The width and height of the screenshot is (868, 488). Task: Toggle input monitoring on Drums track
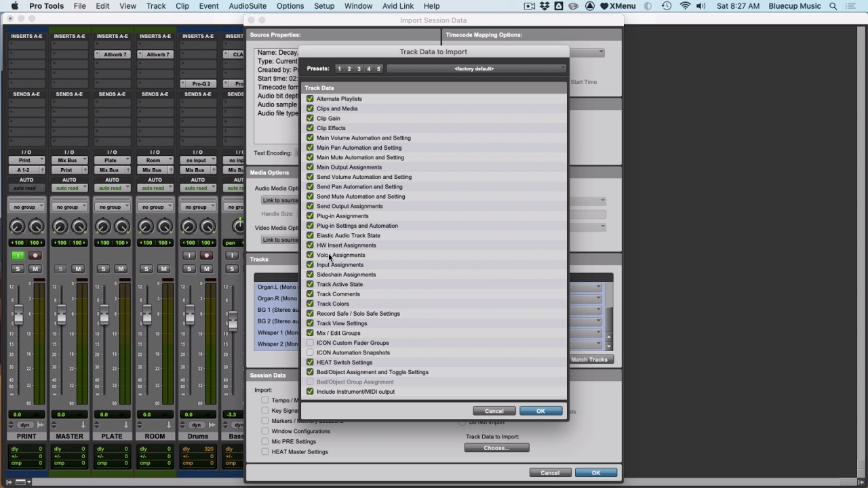click(x=189, y=256)
